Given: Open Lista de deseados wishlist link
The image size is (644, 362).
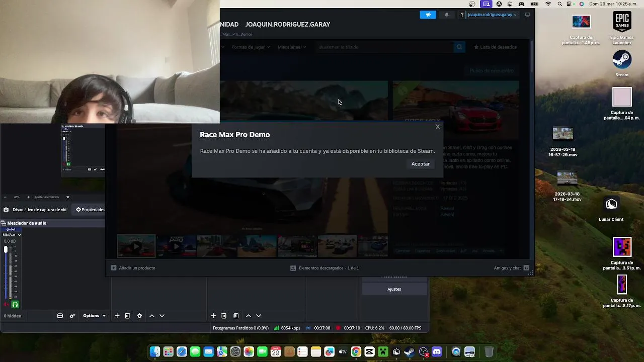Looking at the screenshot, I should pyautogui.click(x=495, y=47).
